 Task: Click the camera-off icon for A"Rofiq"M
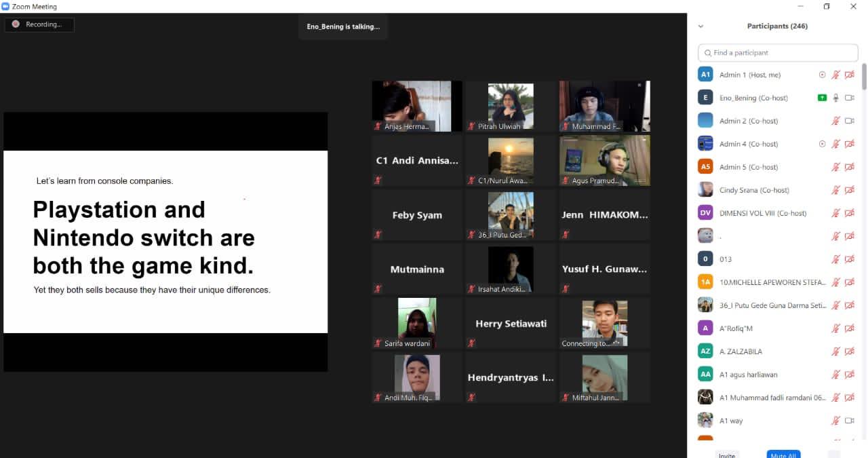pyautogui.click(x=849, y=328)
